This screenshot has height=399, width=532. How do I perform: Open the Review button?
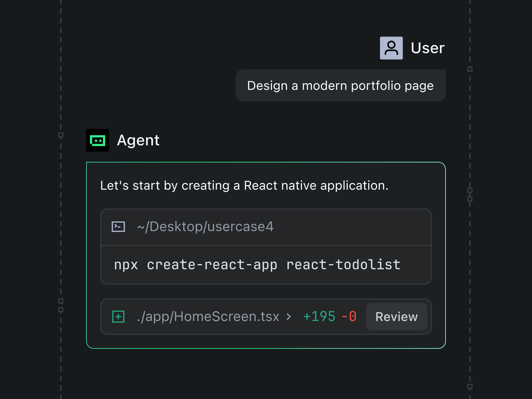point(396,317)
